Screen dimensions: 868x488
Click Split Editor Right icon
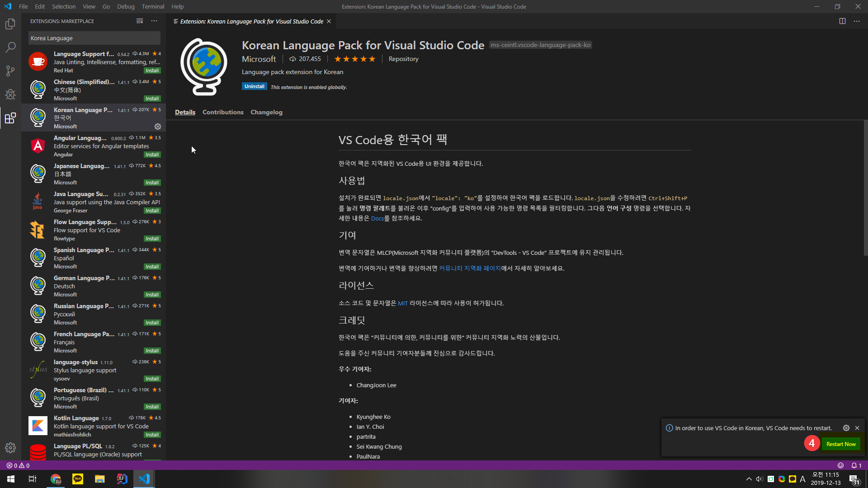point(842,21)
